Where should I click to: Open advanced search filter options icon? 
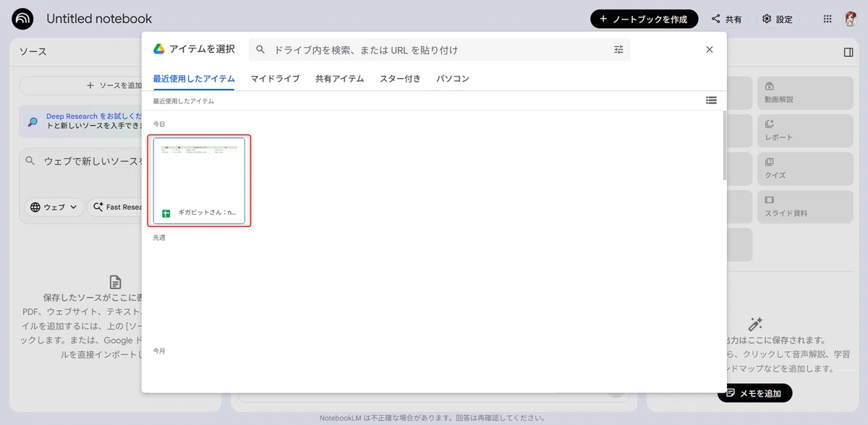pyautogui.click(x=618, y=50)
